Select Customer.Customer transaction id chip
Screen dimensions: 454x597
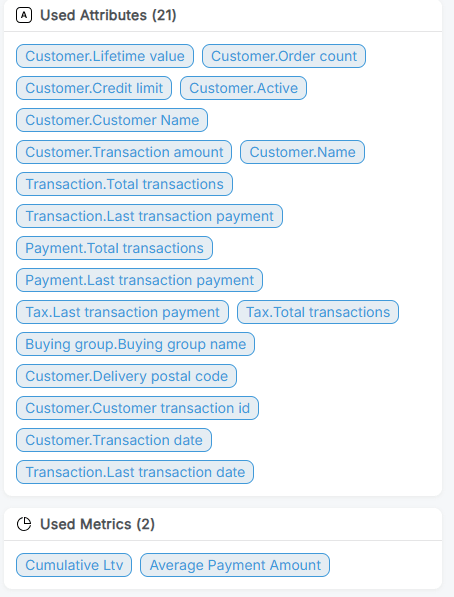coord(137,408)
